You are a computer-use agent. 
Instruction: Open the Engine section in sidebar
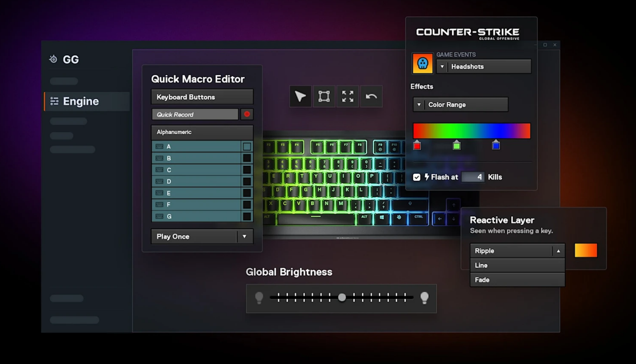point(87,101)
